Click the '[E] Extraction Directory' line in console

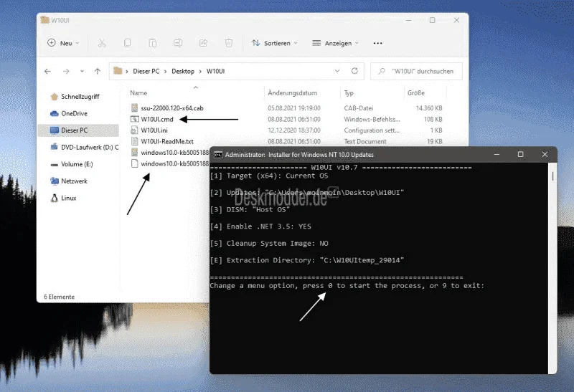(307, 260)
